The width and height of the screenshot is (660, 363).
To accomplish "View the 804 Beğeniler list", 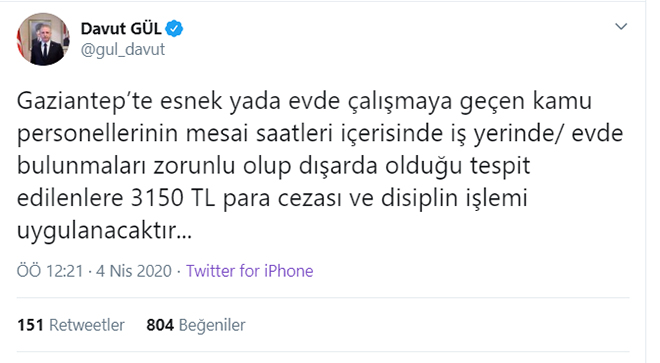I will pyautogui.click(x=196, y=325).
